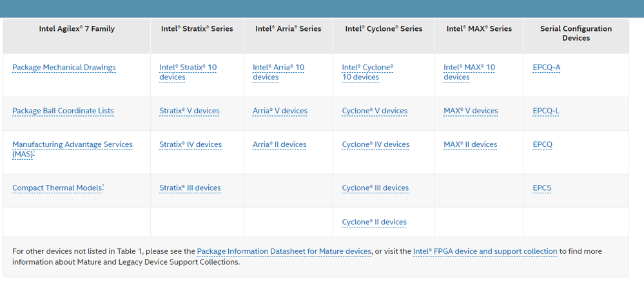Viewport: 644px width, 288px height.
Task: Select Stratix V devices link
Action: point(189,111)
